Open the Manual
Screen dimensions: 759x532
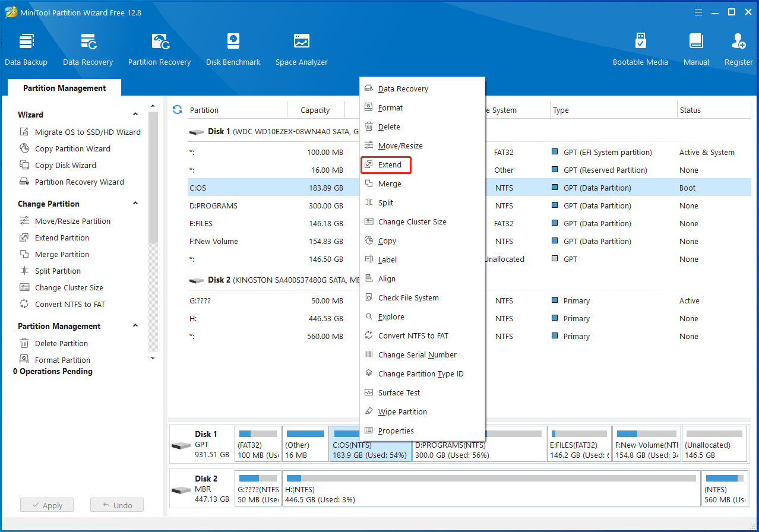point(696,49)
